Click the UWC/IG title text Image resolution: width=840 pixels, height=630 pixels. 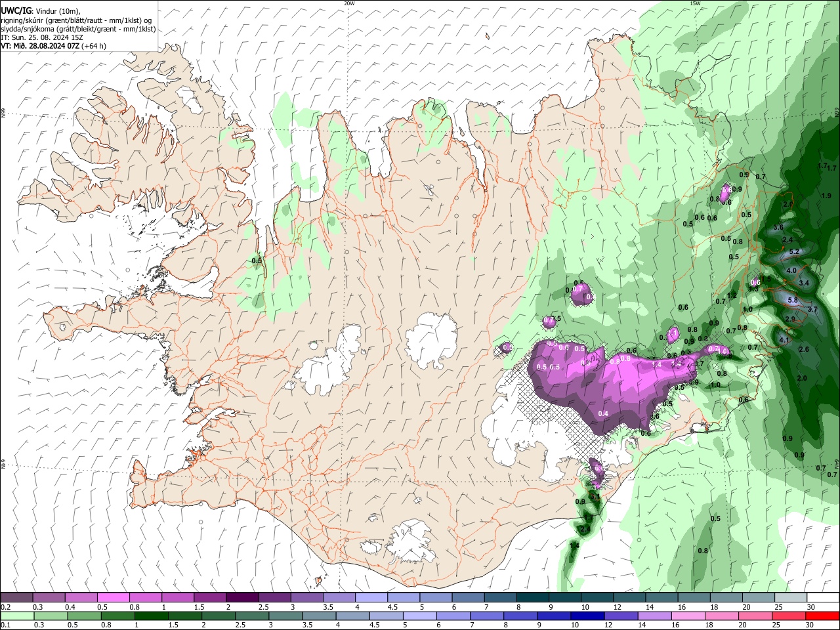click(15, 11)
